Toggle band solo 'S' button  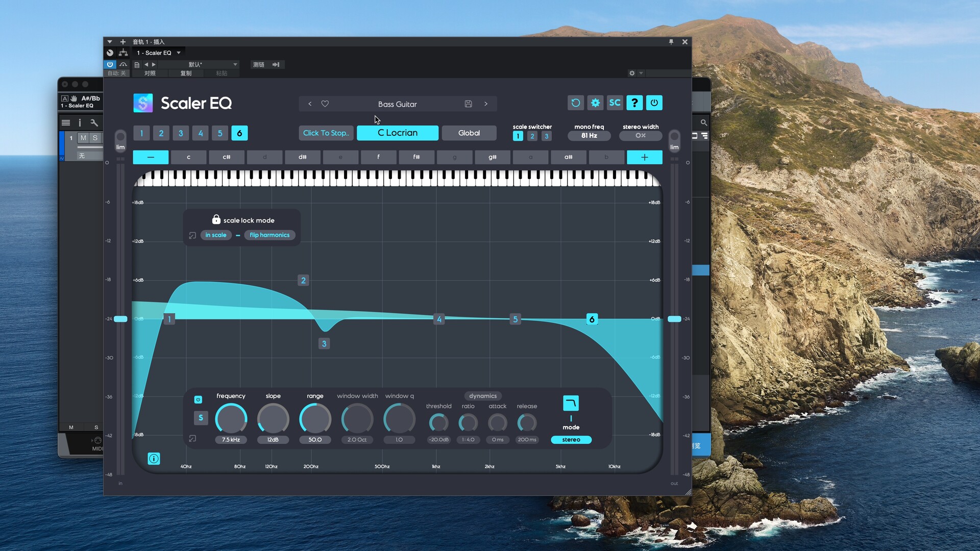point(201,418)
